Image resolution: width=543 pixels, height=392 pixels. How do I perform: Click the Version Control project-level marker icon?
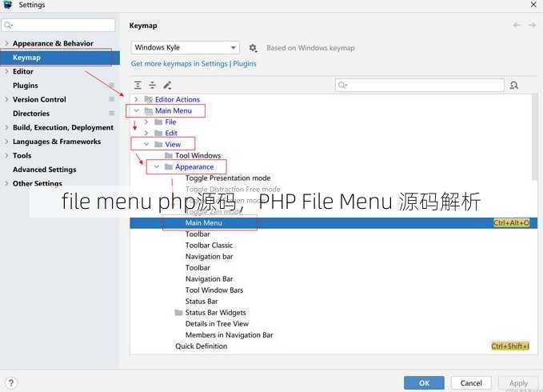[x=111, y=99]
